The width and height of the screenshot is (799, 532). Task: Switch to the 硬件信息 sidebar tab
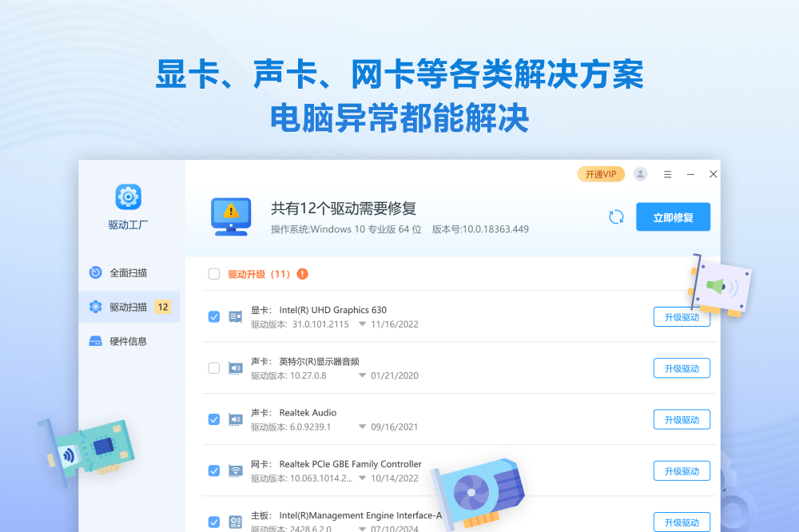129,341
